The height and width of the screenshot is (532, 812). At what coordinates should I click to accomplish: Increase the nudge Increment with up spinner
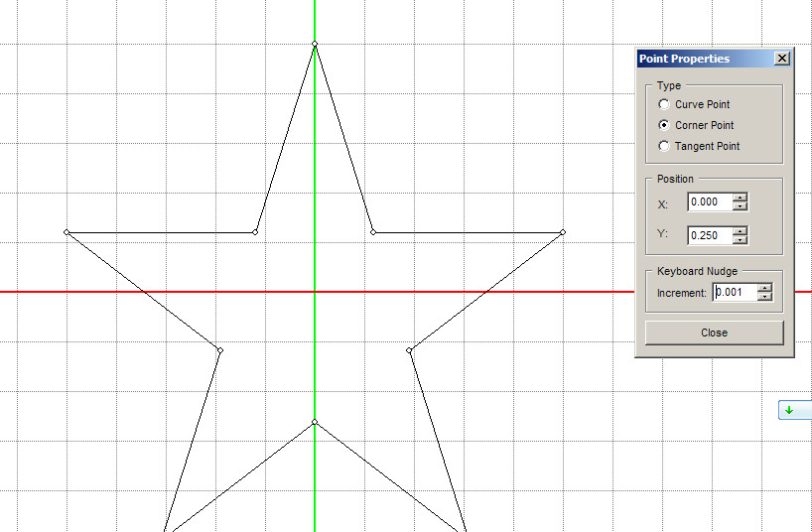(765, 288)
